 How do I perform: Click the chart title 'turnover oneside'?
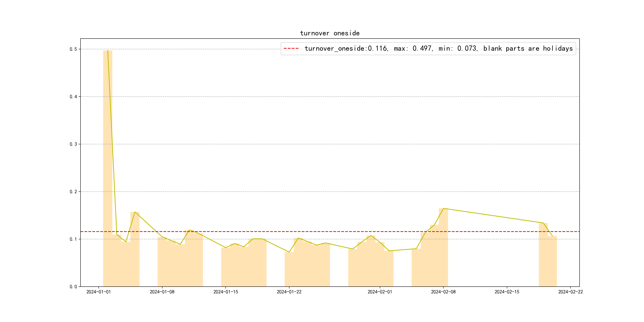(330, 33)
